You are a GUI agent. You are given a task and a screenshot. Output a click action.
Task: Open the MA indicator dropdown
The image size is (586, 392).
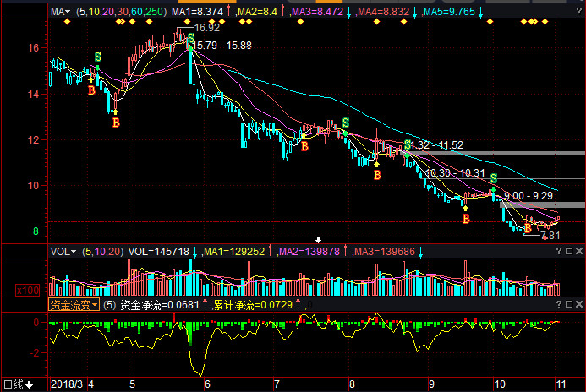click(60, 13)
